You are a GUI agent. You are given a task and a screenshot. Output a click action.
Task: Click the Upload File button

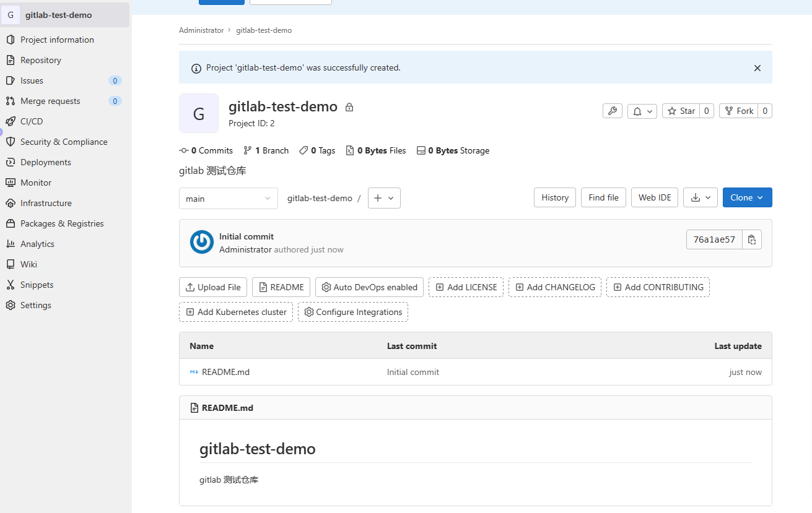coord(213,287)
